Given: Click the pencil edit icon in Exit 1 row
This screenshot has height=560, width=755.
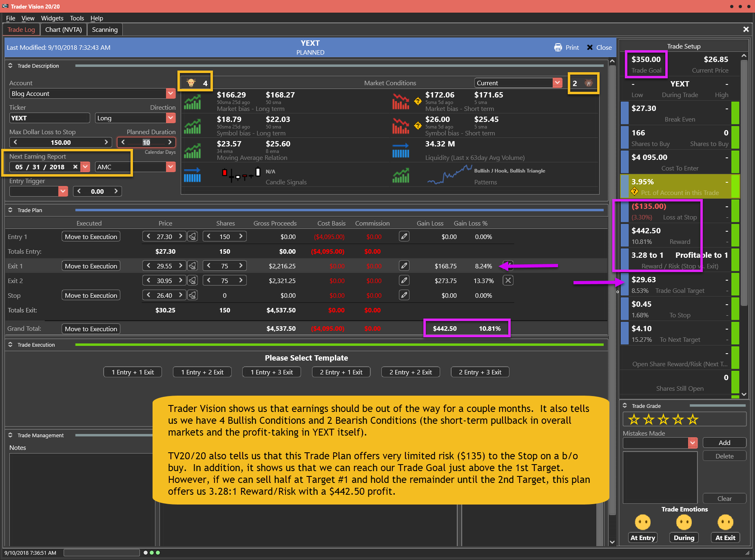Looking at the screenshot, I should (x=404, y=266).
